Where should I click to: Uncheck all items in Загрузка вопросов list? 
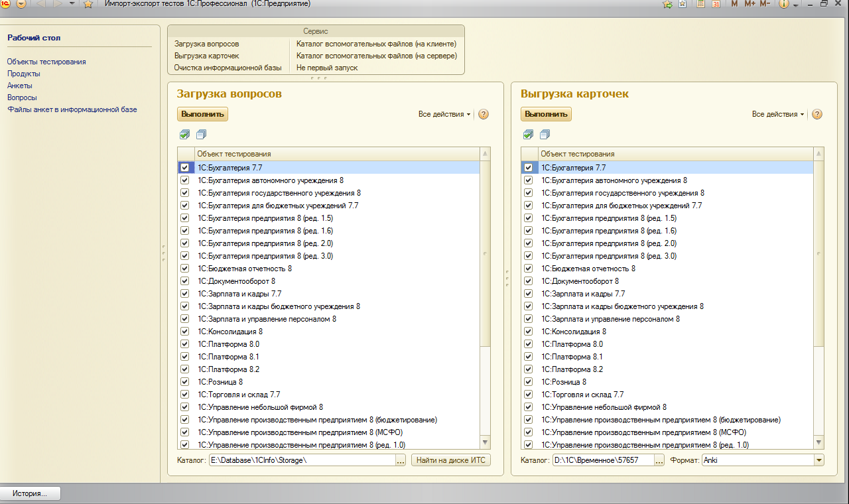[x=201, y=135]
